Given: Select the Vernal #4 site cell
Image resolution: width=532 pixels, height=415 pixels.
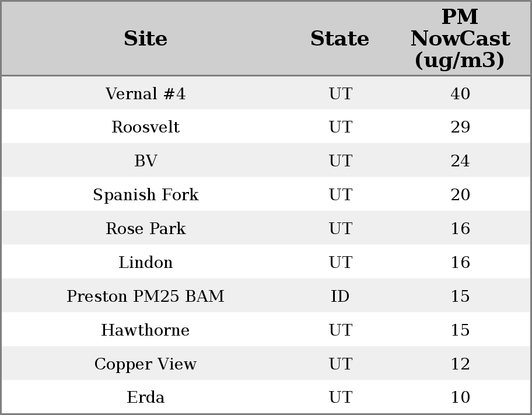Looking at the screenshot, I should (145, 93).
